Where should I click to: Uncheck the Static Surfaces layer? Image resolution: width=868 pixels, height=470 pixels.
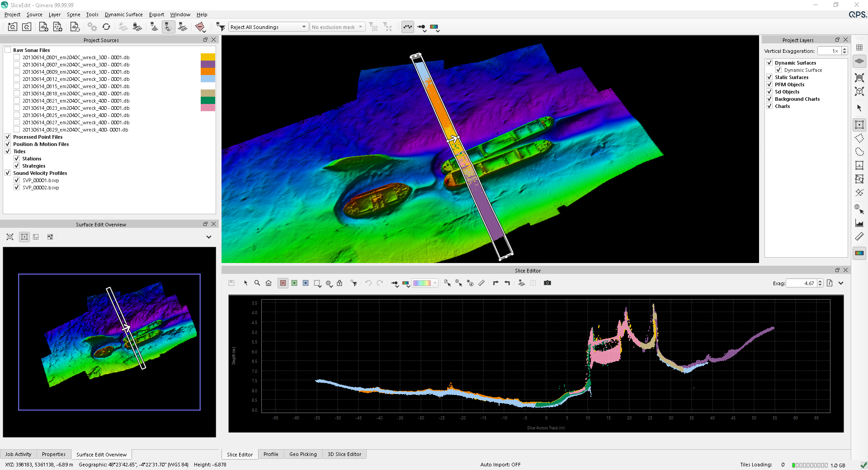(769, 77)
